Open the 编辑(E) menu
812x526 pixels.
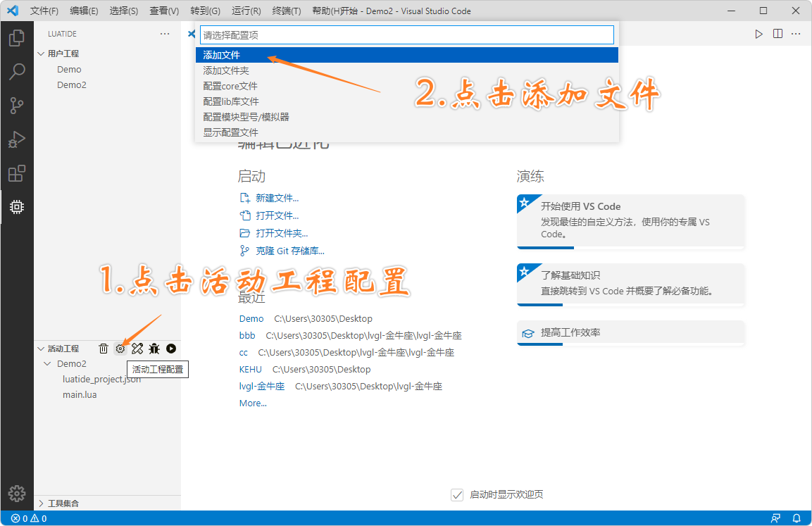(x=84, y=11)
